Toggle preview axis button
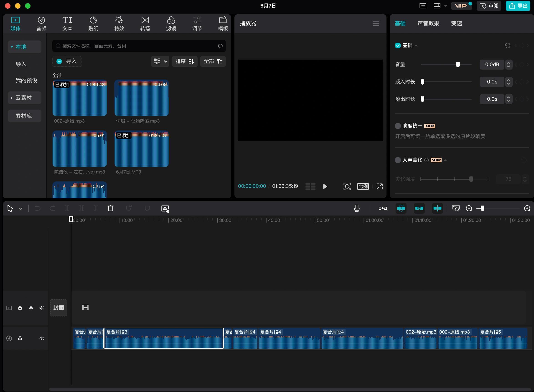The height and width of the screenshot is (392, 534). (x=437, y=209)
